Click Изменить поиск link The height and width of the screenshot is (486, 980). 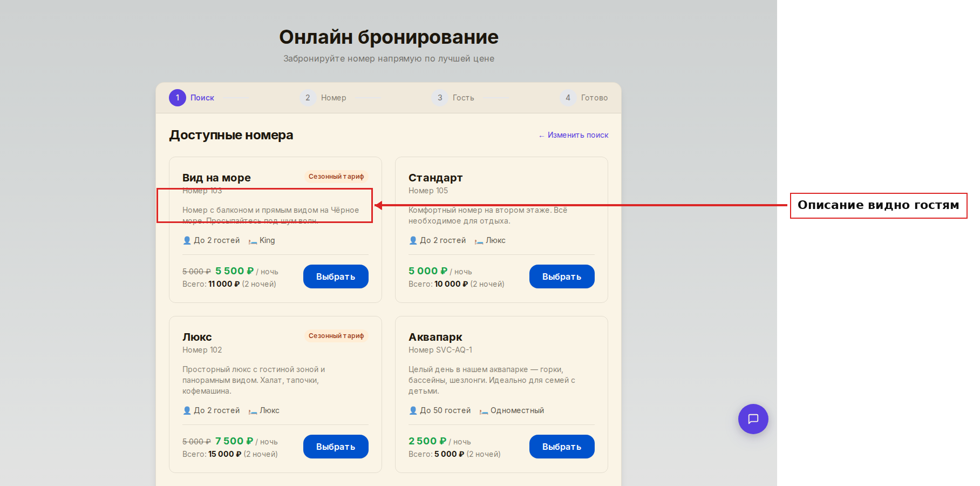tap(573, 135)
